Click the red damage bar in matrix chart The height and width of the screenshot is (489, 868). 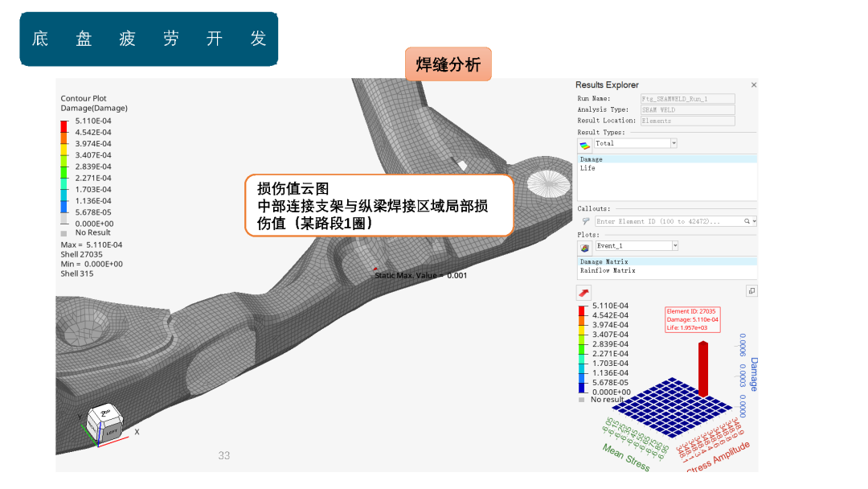(x=703, y=369)
